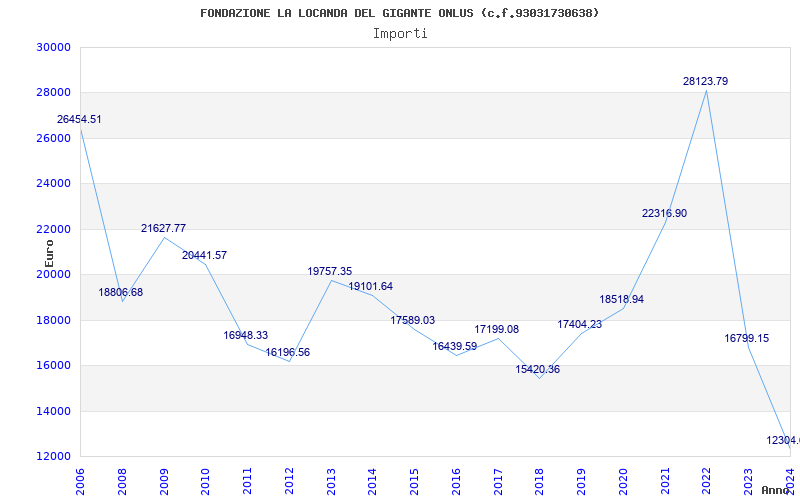800x500 pixels.
Task: Select the 16196.56 data label
Action: pyautogui.click(x=287, y=352)
